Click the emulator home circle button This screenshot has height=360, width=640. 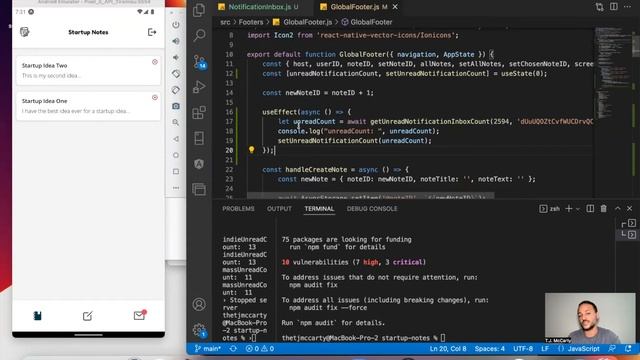click(x=176, y=155)
